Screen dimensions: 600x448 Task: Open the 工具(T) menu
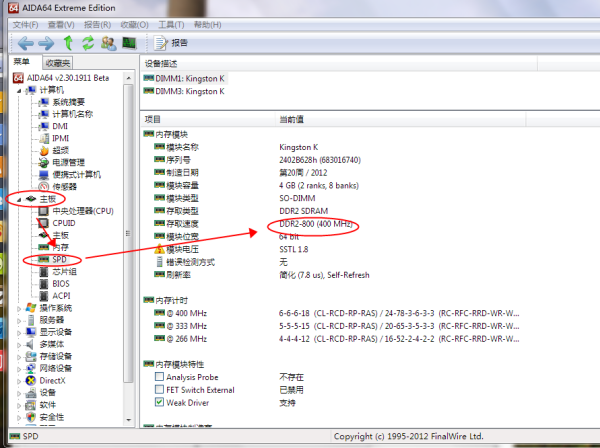pos(171,25)
